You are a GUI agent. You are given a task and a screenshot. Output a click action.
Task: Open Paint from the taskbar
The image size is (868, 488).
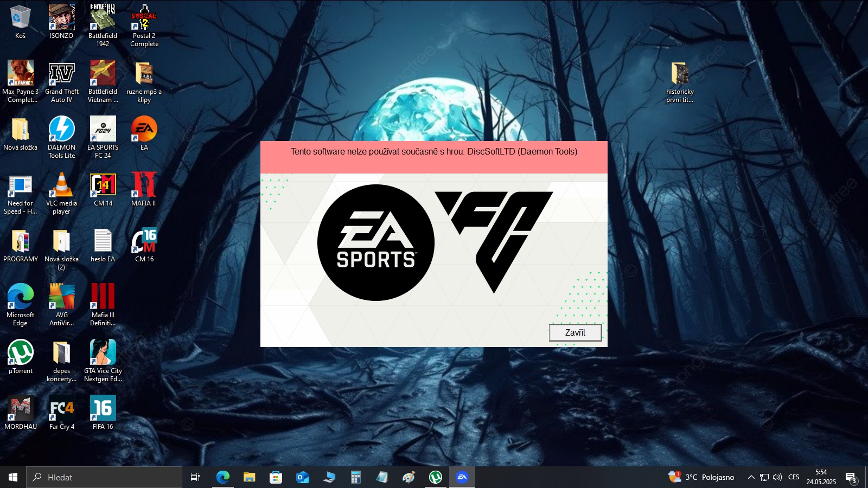pyautogui.click(x=409, y=477)
